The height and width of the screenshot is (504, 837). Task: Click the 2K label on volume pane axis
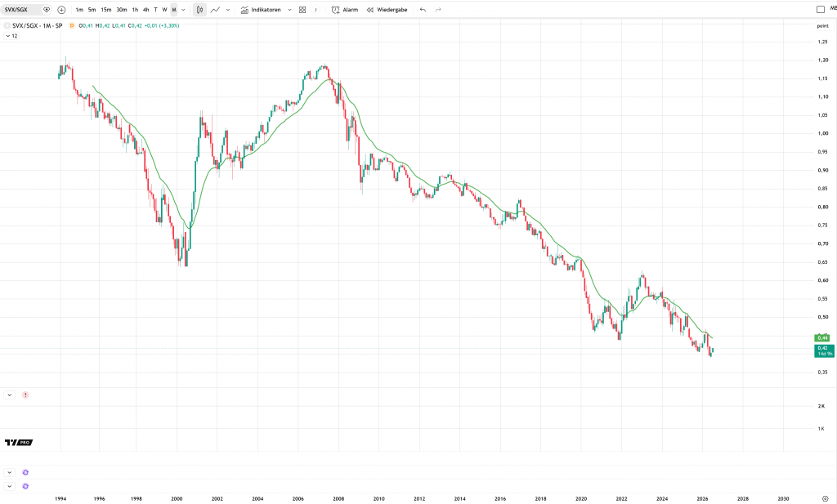(821, 406)
